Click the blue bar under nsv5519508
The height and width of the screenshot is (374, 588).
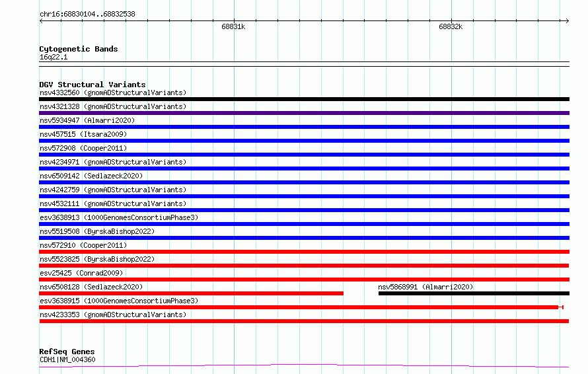click(x=304, y=238)
